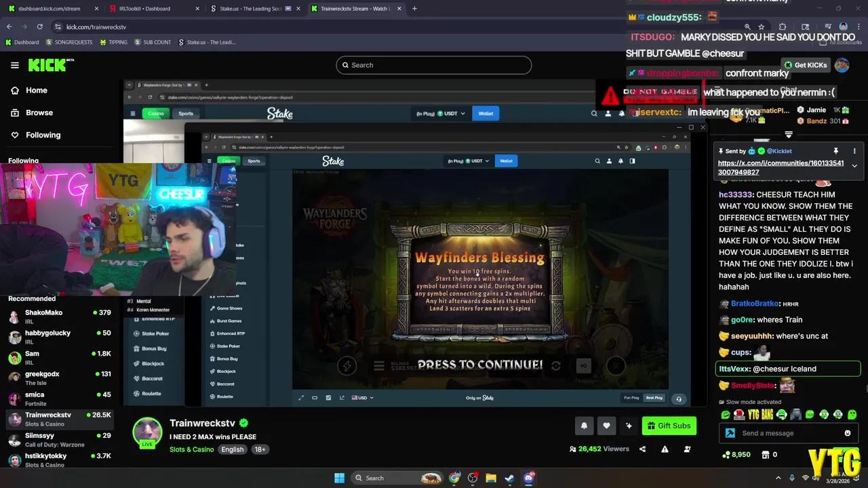Click the 8,950 channel points counter

coord(736,455)
